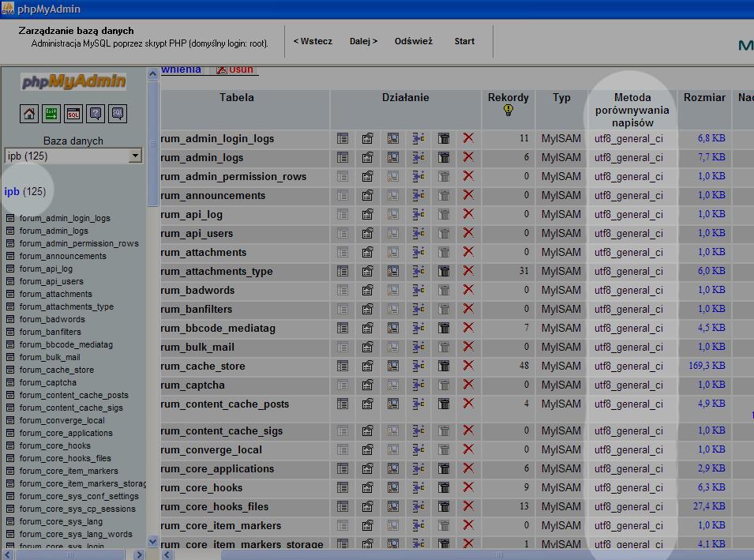
Task: Click the phpMyAdmin documentation help icon
Action: pos(96,114)
